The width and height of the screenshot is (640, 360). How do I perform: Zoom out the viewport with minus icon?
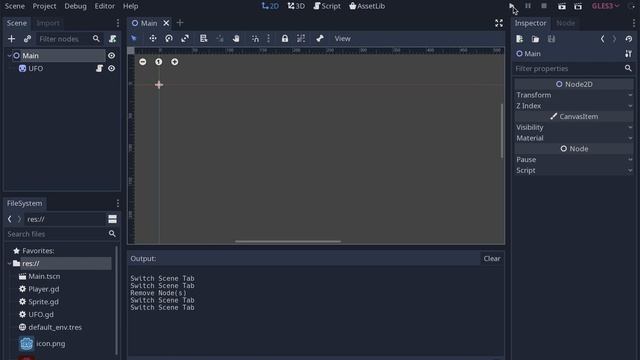click(142, 62)
